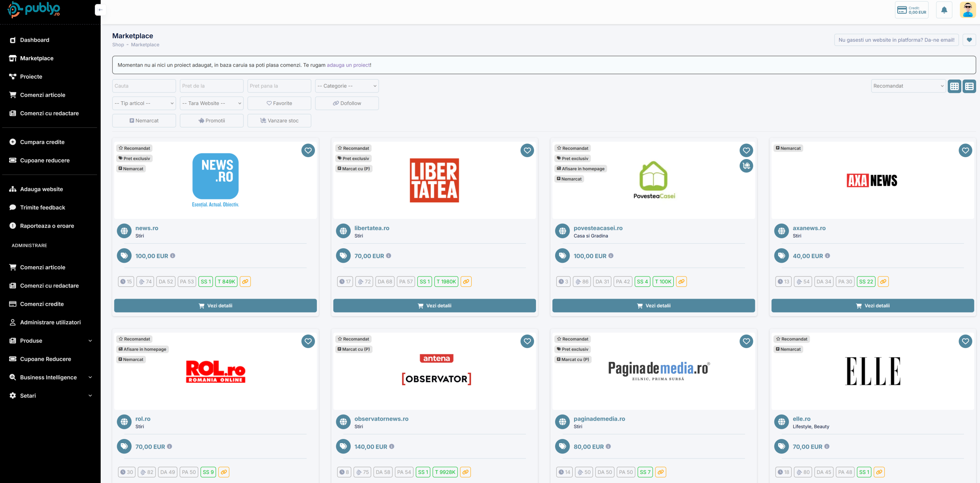Toggle the Favorite filter
The width and height of the screenshot is (980, 483).
(279, 103)
